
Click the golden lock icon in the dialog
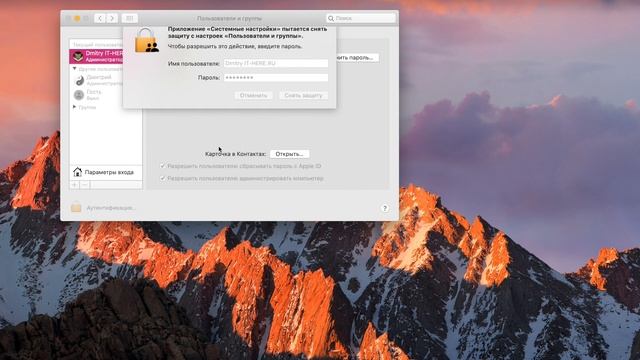coord(146,41)
